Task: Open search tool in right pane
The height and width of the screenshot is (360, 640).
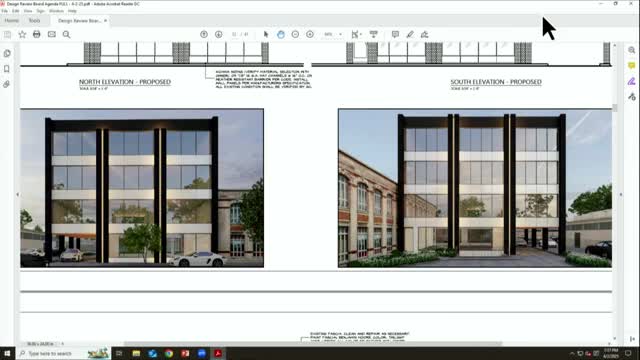Action: (x=632, y=50)
